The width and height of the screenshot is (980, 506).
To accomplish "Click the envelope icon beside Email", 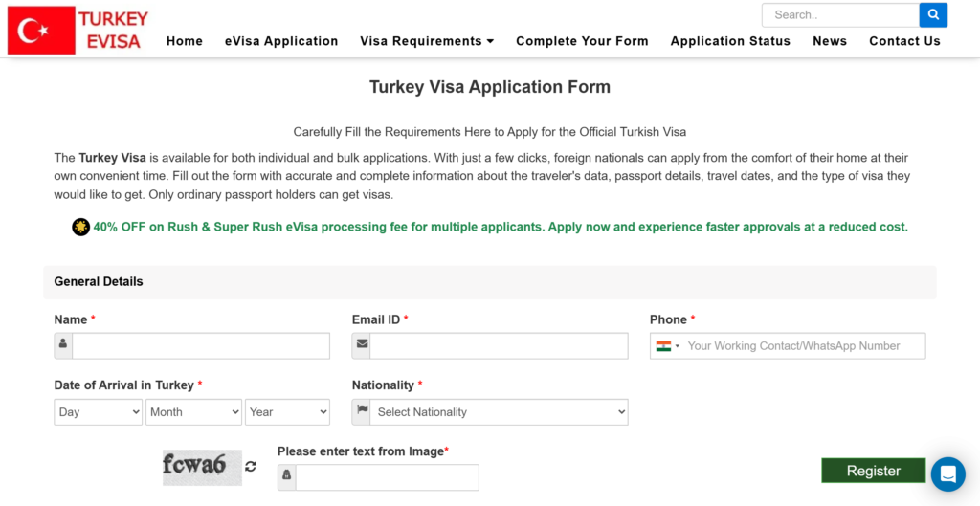I will [361, 345].
